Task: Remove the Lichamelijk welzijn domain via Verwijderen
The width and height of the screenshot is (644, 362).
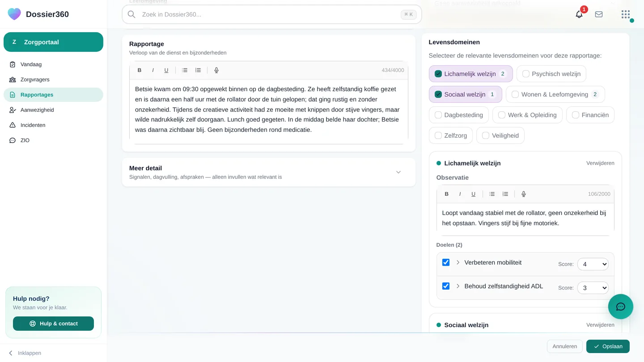Action: (x=600, y=163)
